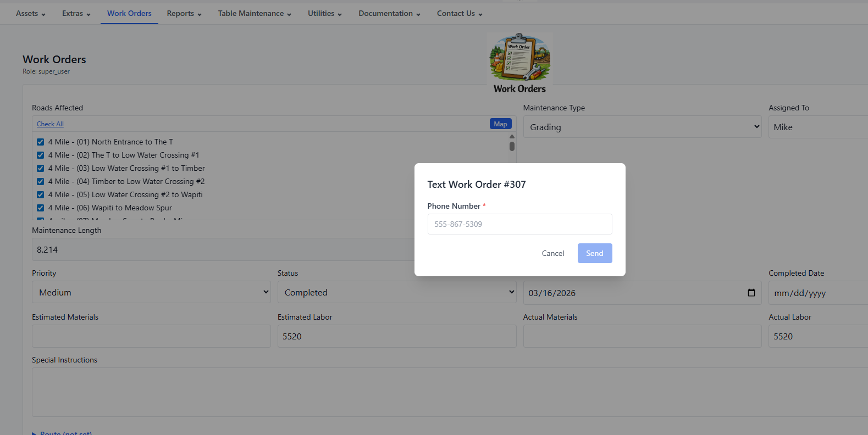Click the Roads Affected list scrollbar thumb
This screenshot has width=868, height=435.
(x=512, y=146)
